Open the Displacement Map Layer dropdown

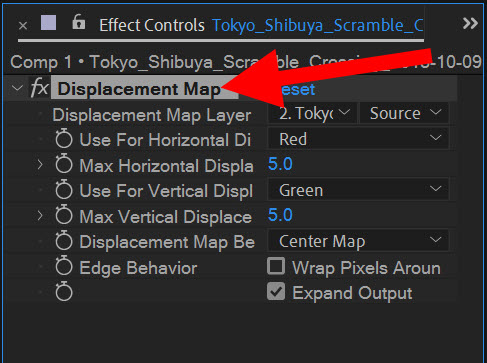click(313, 113)
